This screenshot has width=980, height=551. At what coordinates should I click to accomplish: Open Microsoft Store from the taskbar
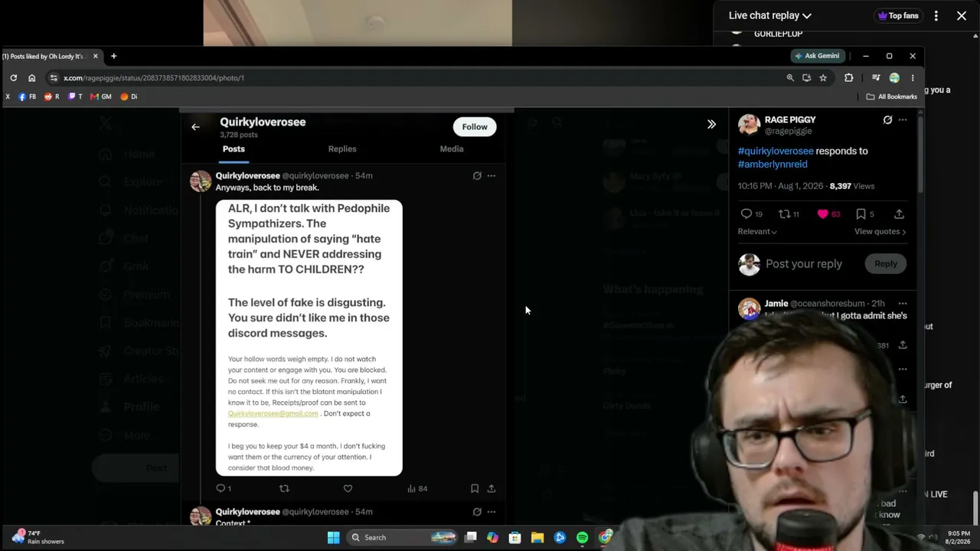tap(515, 537)
